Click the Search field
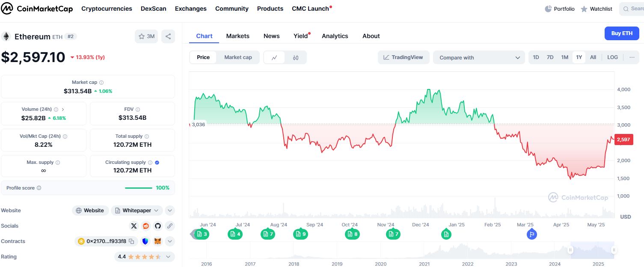 pyautogui.click(x=632, y=9)
